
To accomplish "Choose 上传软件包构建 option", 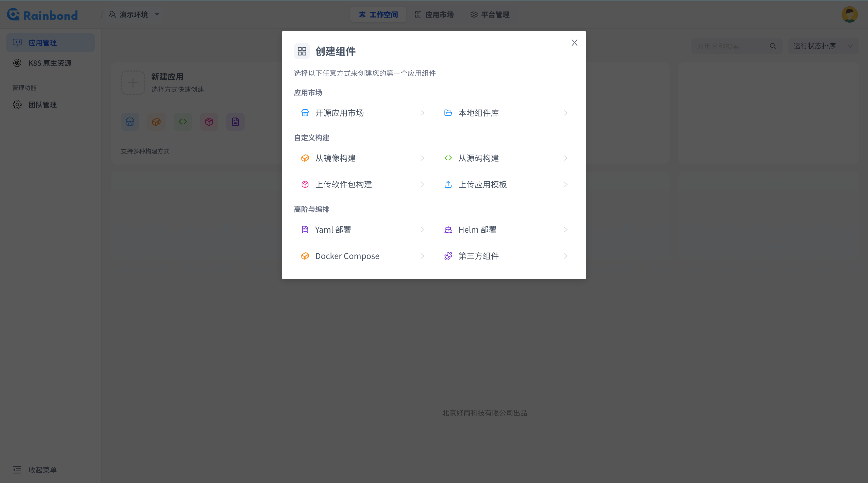I will [363, 184].
